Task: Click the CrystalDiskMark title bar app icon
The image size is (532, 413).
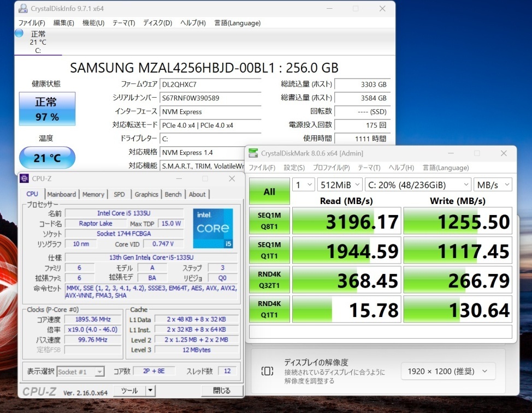Action: pos(253,153)
